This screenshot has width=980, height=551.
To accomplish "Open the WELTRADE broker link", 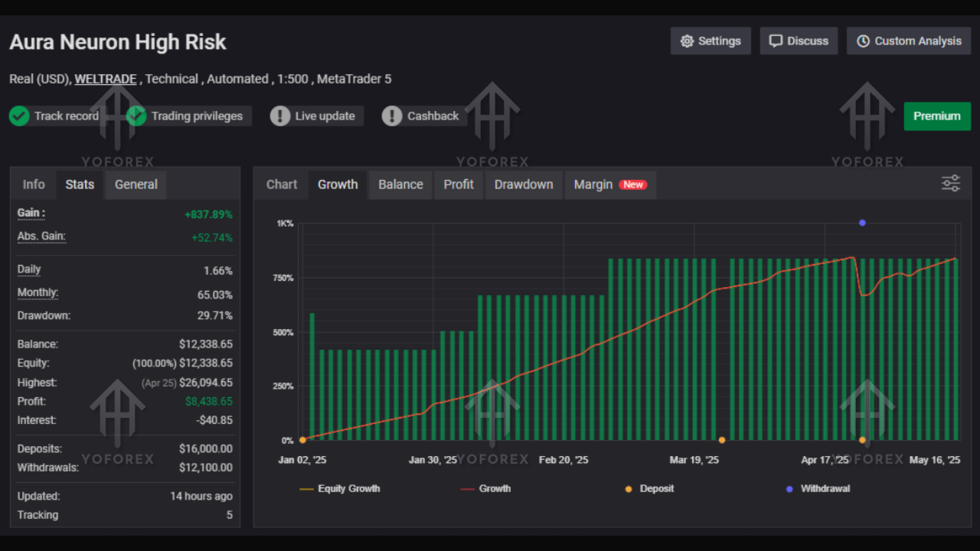I will point(105,79).
